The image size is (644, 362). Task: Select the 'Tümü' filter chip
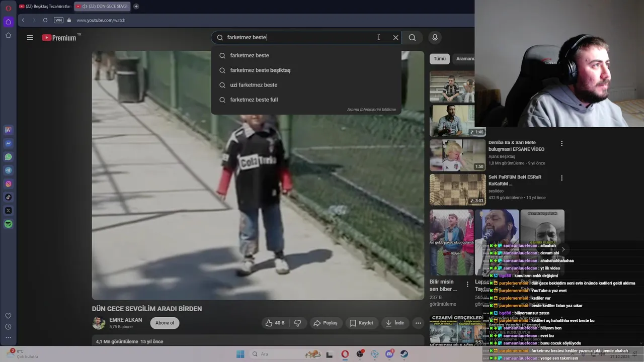(440, 59)
